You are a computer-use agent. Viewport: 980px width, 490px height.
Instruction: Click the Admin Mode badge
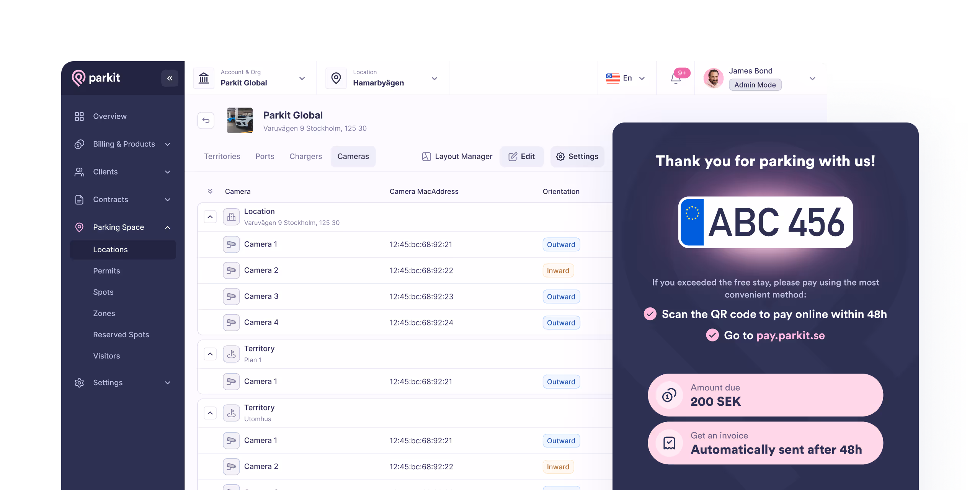point(755,85)
